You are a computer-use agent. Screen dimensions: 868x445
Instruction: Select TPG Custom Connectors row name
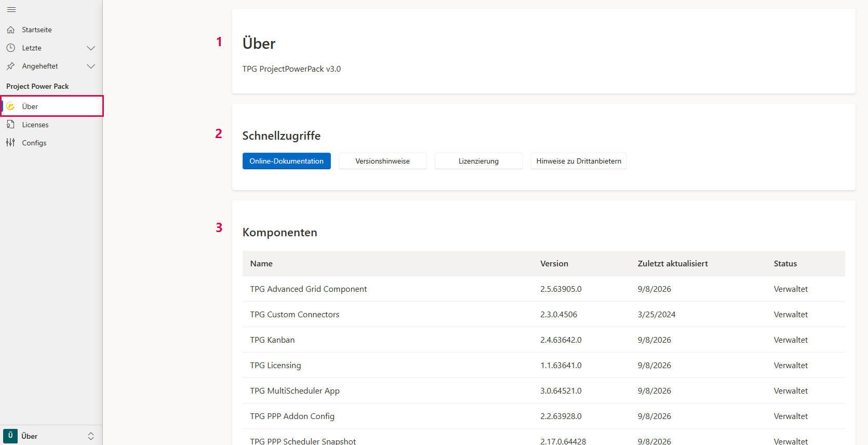[295, 315]
